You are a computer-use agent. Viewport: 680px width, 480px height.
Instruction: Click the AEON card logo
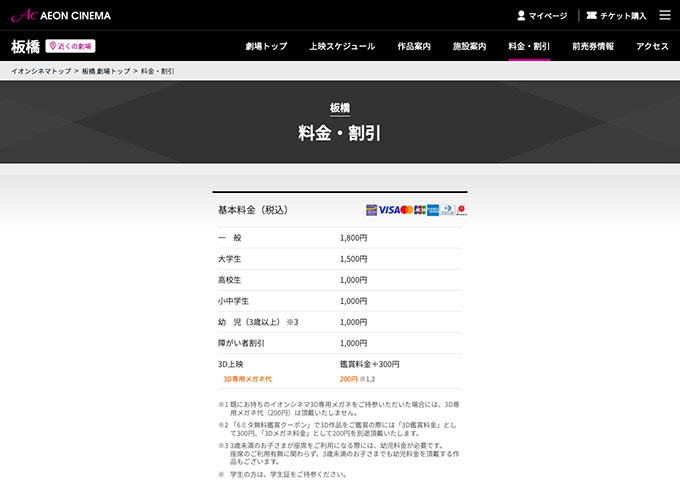click(371, 210)
